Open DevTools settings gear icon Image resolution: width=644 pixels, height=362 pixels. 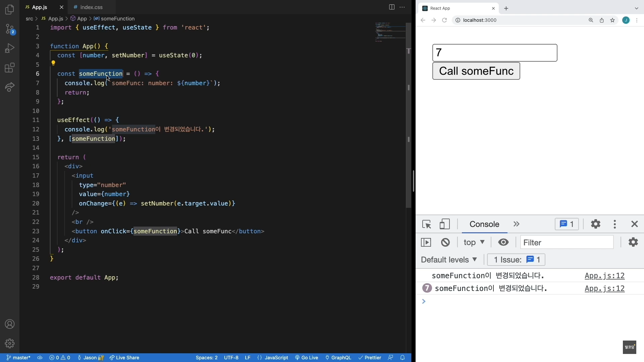point(595,224)
